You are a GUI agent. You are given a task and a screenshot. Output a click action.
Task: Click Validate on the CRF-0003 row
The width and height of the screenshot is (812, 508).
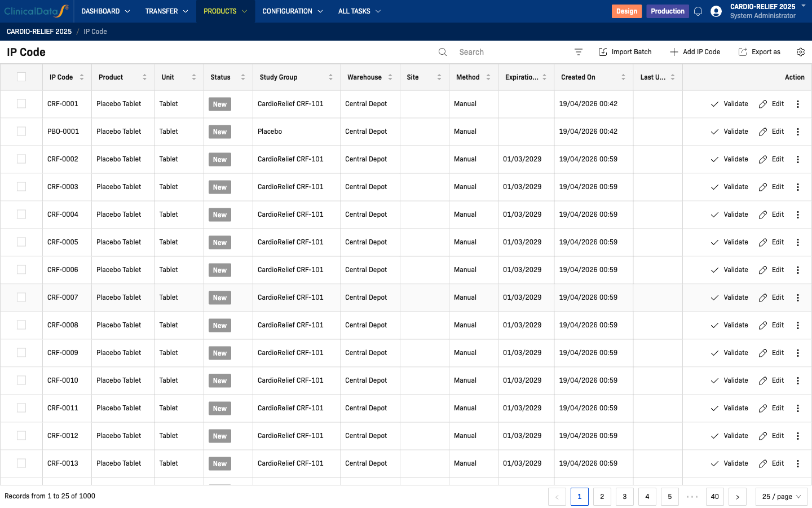click(730, 187)
